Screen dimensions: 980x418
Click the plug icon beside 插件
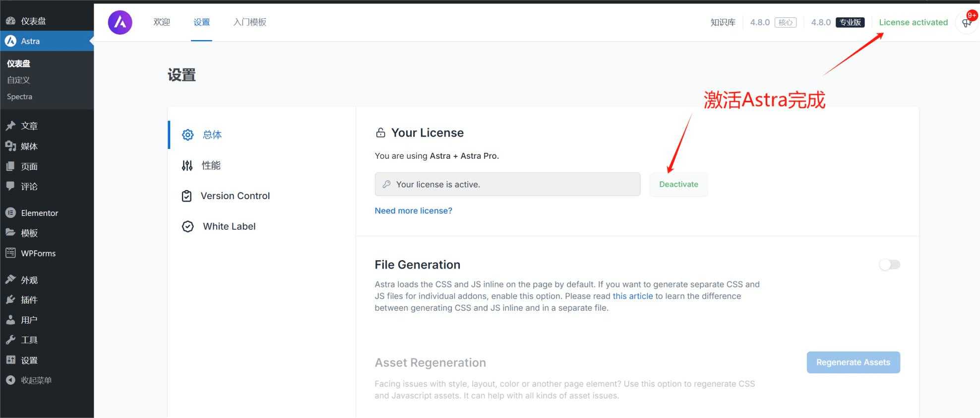tap(10, 300)
